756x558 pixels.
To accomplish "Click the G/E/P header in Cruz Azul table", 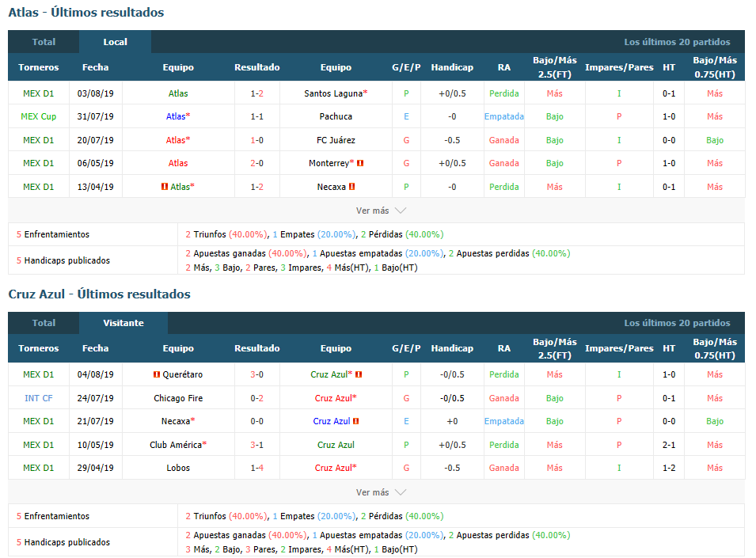I will [406, 348].
